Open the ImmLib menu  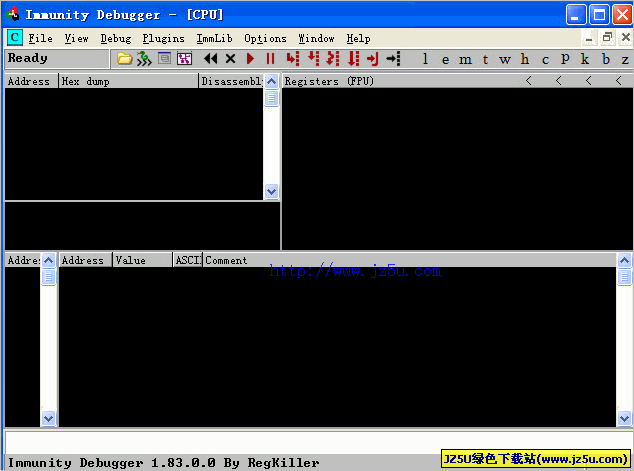(x=214, y=38)
